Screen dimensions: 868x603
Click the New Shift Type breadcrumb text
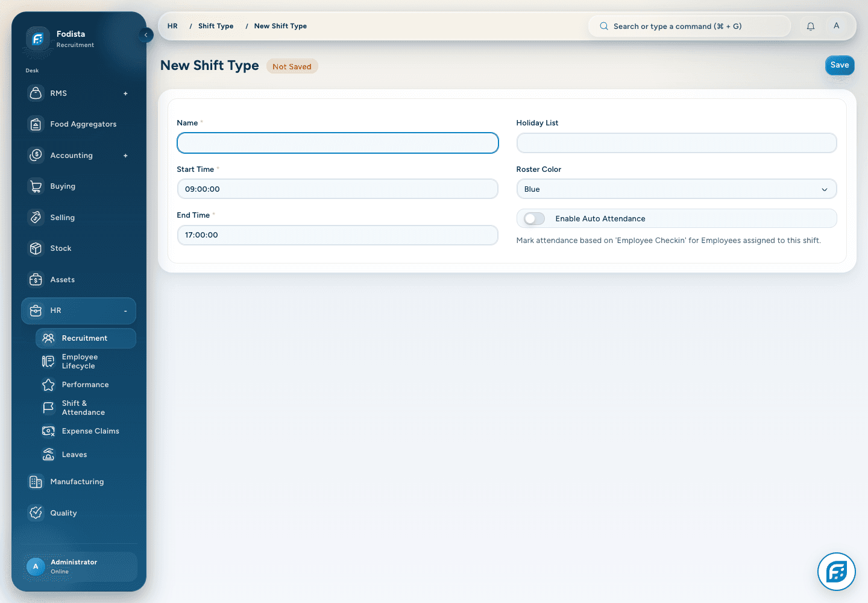[x=280, y=26]
